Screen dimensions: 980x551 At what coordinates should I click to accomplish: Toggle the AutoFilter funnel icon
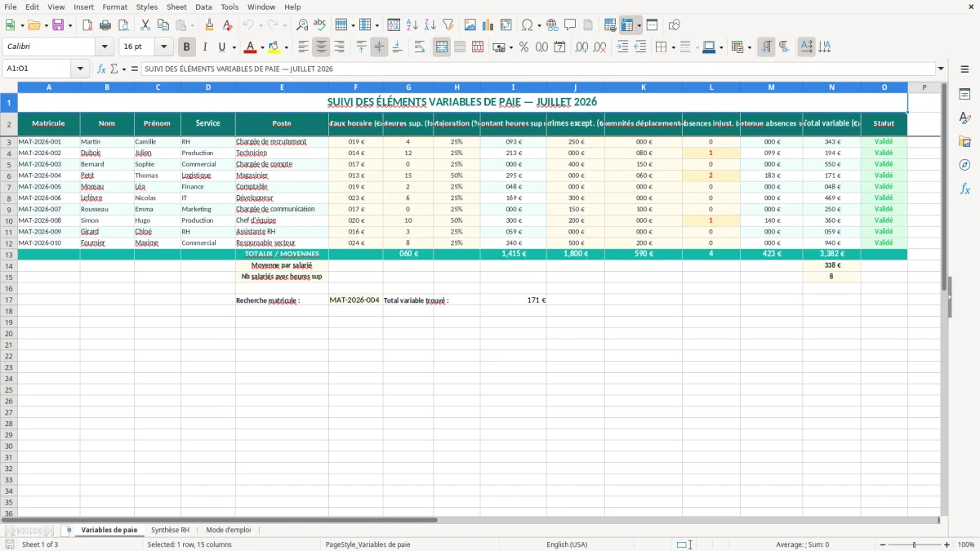click(x=448, y=25)
